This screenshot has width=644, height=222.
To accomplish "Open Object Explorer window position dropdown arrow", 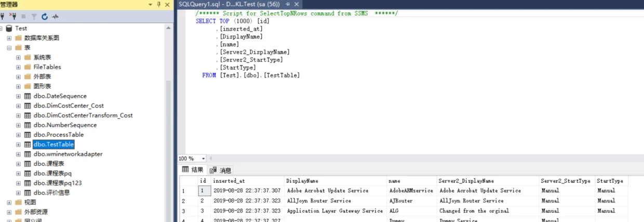I will [150, 4].
